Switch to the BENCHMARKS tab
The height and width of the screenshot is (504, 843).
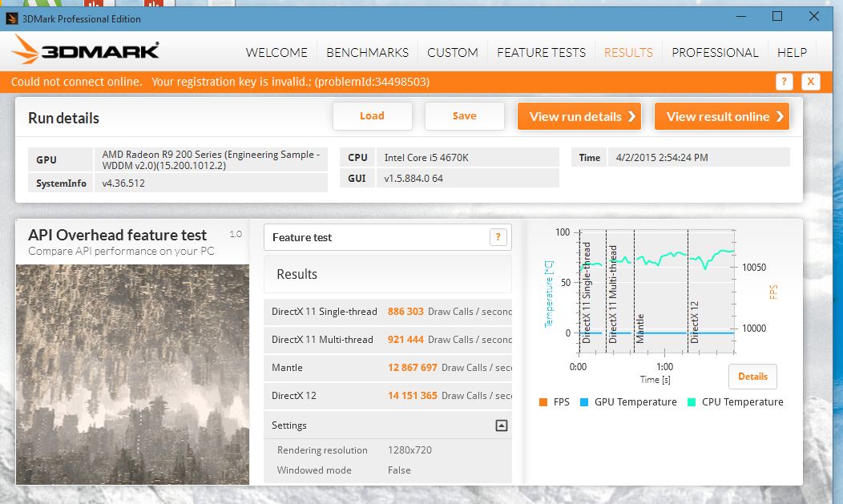[367, 53]
